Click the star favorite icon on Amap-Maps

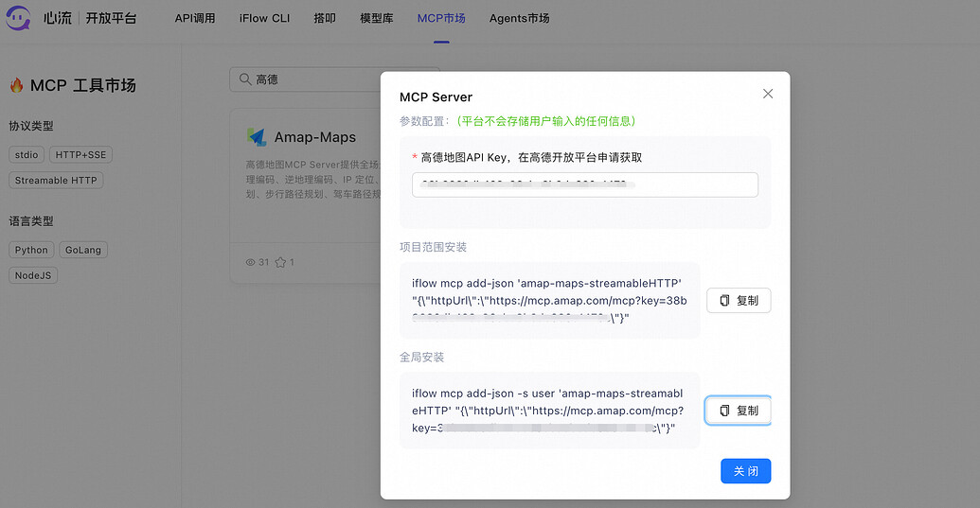click(x=280, y=262)
